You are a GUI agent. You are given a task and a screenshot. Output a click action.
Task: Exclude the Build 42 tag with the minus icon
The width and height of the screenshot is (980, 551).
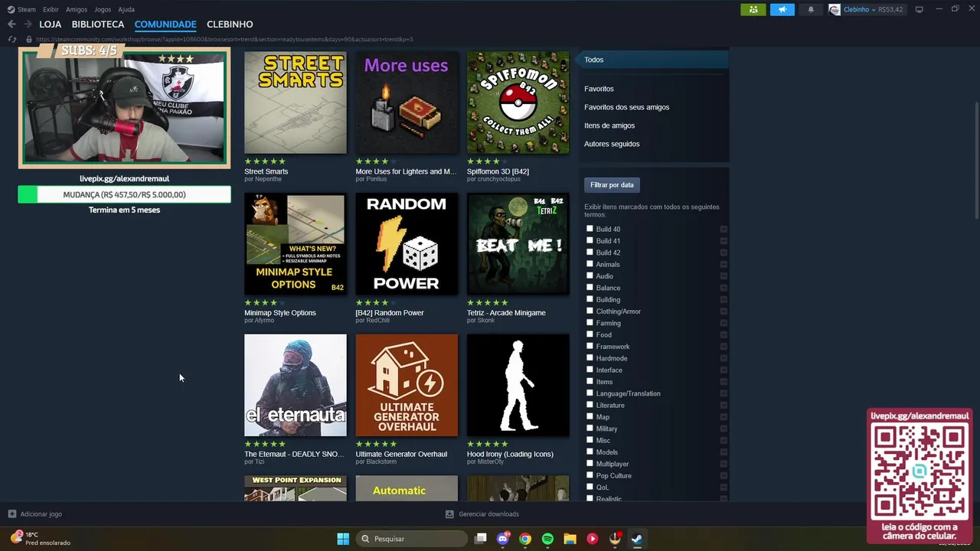click(x=724, y=253)
